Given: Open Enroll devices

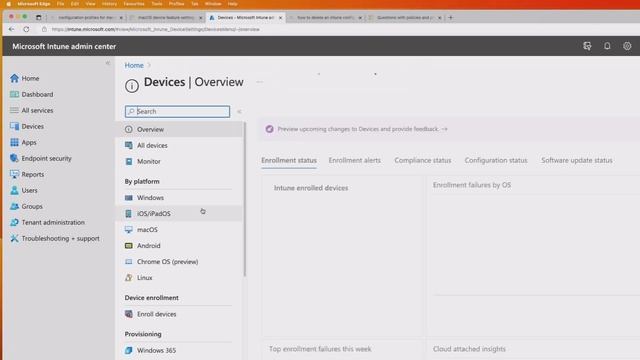Looking at the screenshot, I should point(180,314).
